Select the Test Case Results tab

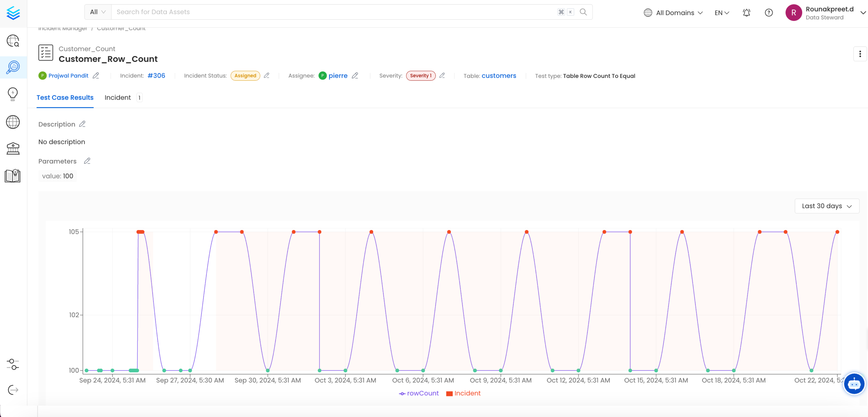65,98
